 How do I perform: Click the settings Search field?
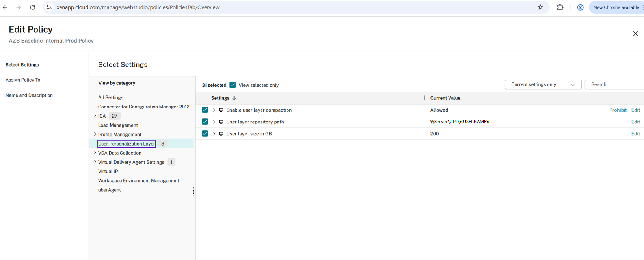point(615,84)
